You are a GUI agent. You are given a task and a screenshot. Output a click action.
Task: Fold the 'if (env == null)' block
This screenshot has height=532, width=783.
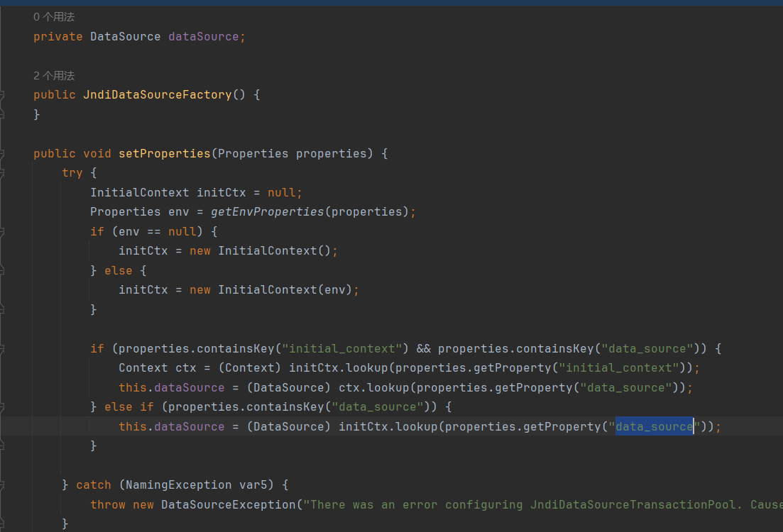click(x=2, y=231)
